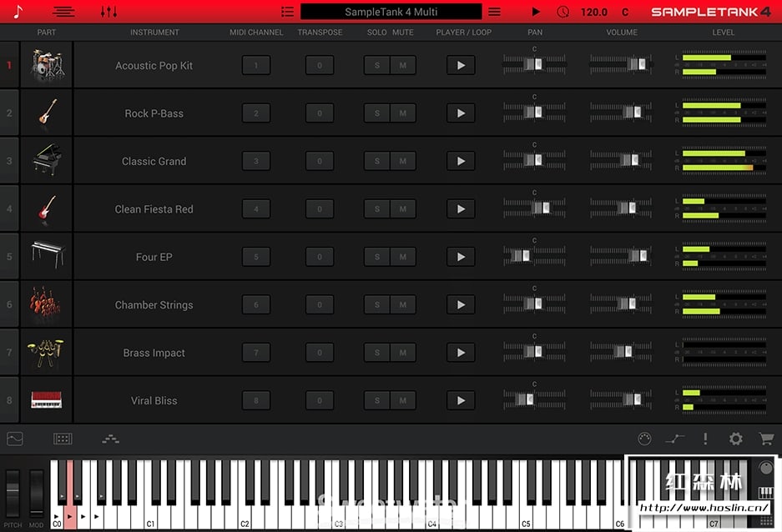Viewport: 782px width, 532px height.
Task: Open the macro knob icon
Action: (x=644, y=439)
